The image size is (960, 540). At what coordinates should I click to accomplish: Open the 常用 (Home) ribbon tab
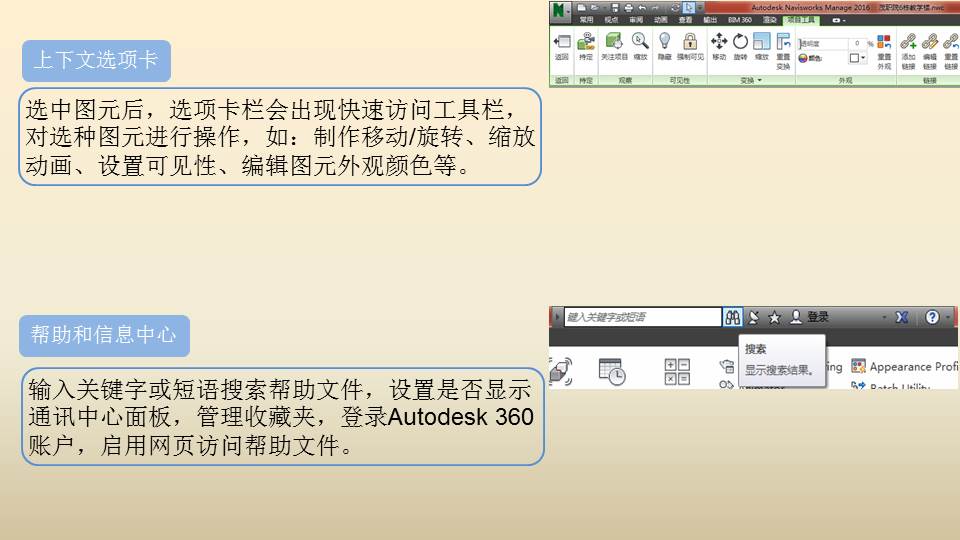(587, 20)
